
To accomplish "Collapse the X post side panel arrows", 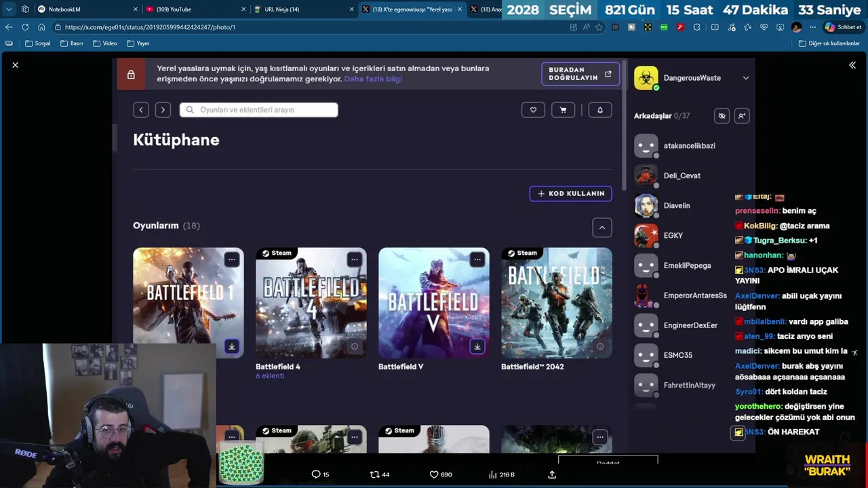I will coord(852,65).
